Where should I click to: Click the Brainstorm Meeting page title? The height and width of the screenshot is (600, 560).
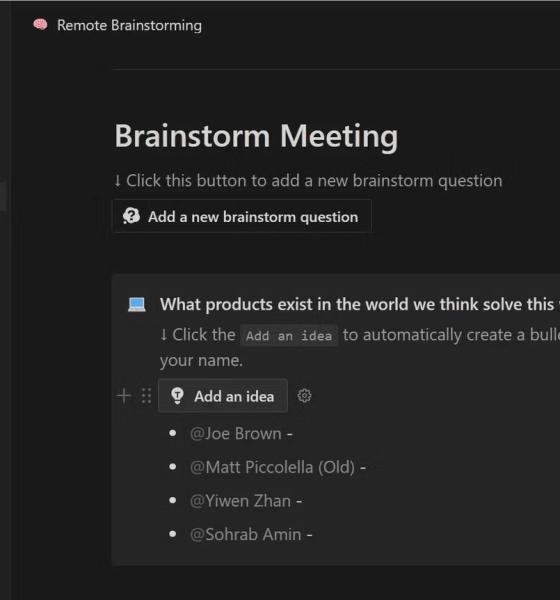click(x=256, y=136)
